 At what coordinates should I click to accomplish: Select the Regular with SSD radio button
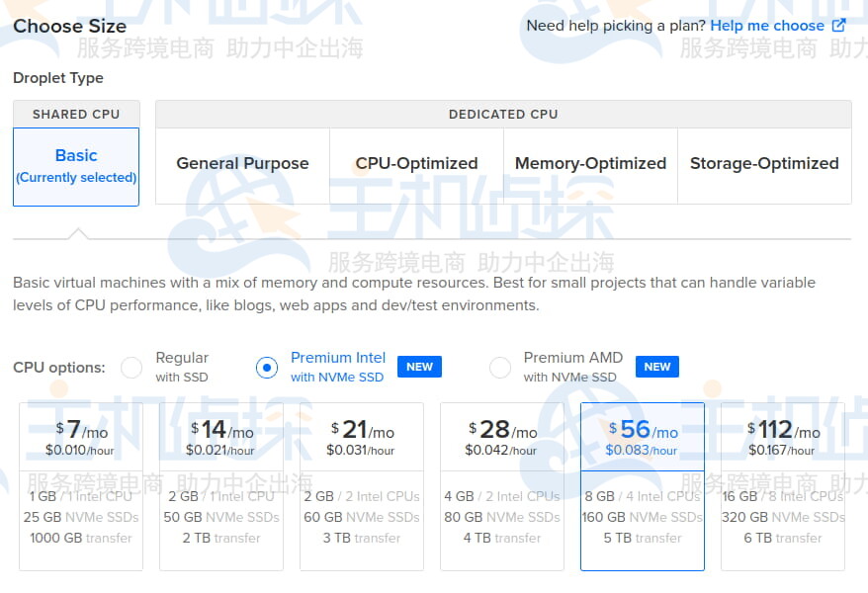(131, 368)
